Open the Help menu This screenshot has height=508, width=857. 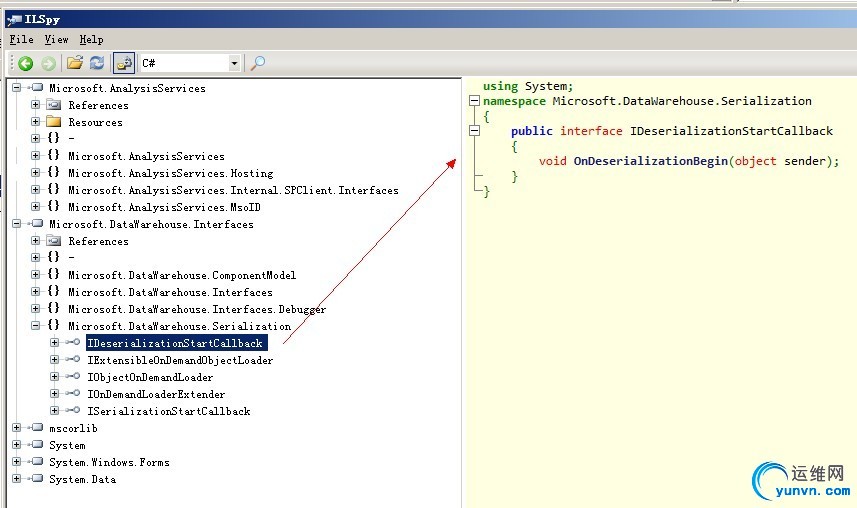pyautogui.click(x=91, y=39)
